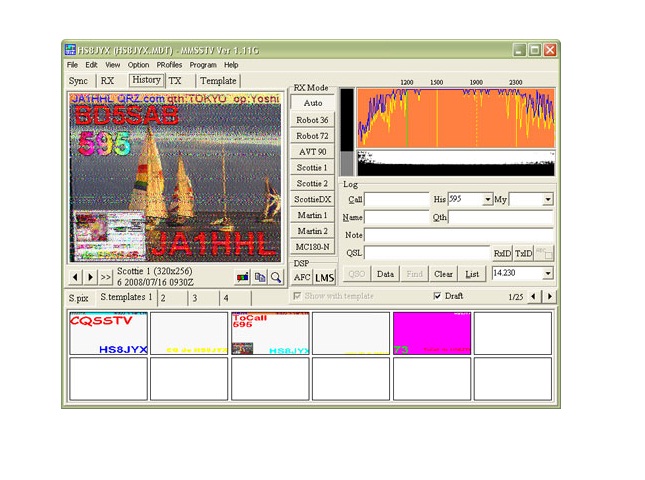Toggle the LMS DSP filter
The image size is (645, 480).
pos(324,278)
